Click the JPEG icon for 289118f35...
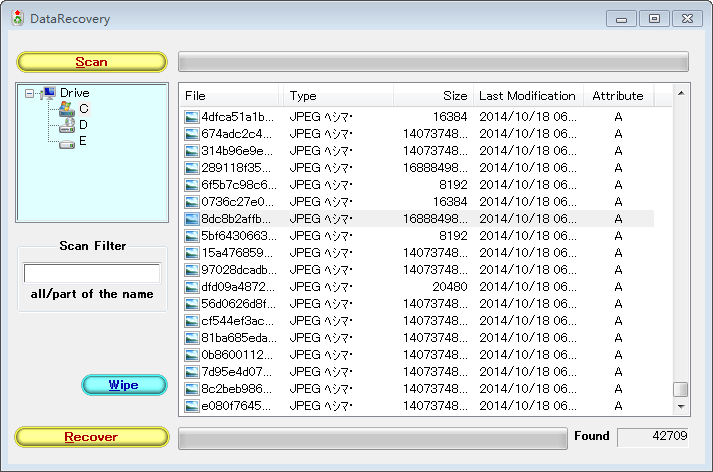 (x=191, y=168)
